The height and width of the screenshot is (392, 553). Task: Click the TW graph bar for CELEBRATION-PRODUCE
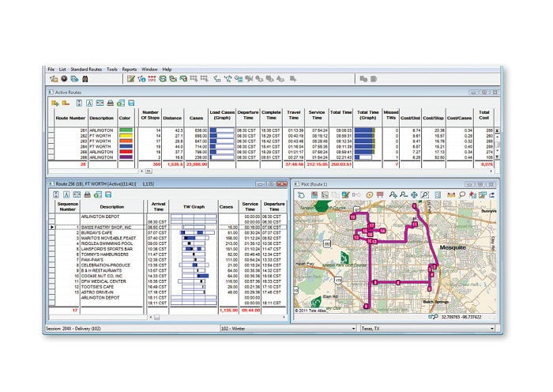(194, 265)
